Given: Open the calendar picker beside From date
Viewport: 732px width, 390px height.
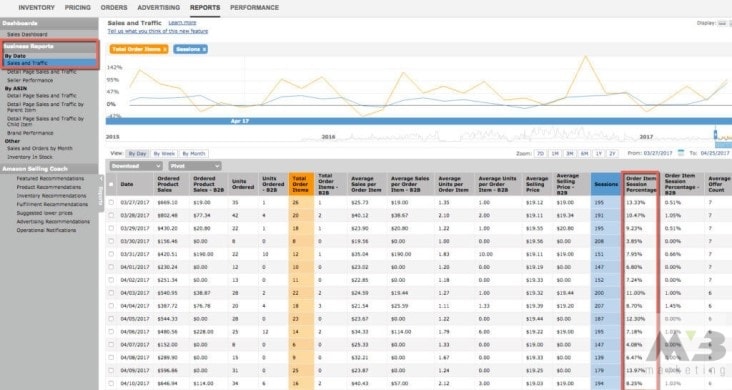Looking at the screenshot, I should (681, 153).
